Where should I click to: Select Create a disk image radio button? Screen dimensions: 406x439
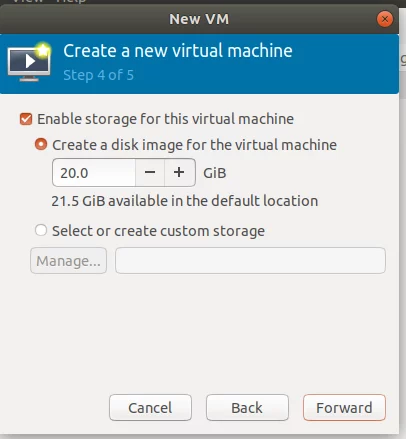(41, 144)
